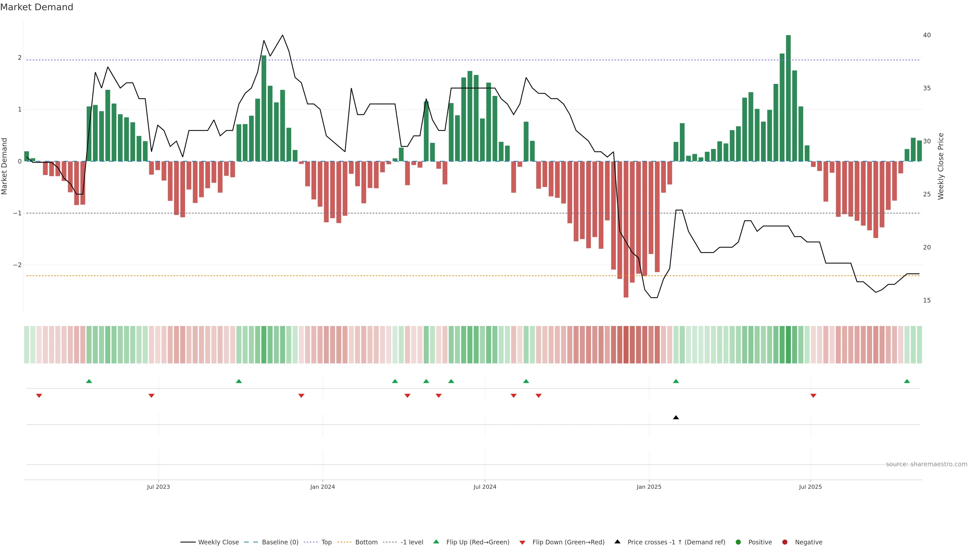Click the black price-crosses triangle marker
The height and width of the screenshot is (551, 980).
point(676,418)
